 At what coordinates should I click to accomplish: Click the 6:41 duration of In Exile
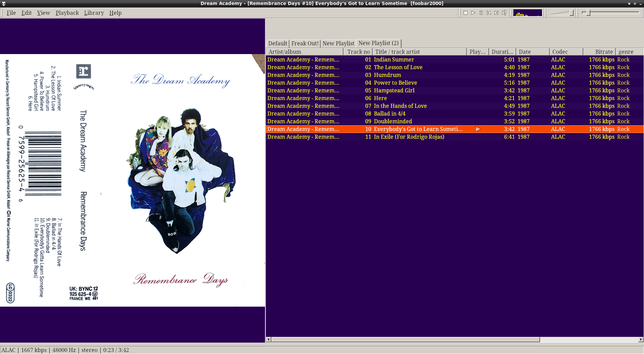tap(509, 137)
